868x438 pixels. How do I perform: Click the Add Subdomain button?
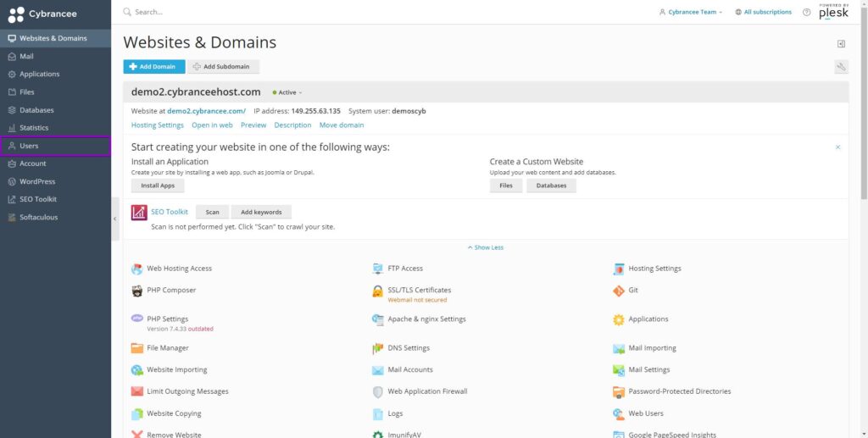[x=223, y=67]
